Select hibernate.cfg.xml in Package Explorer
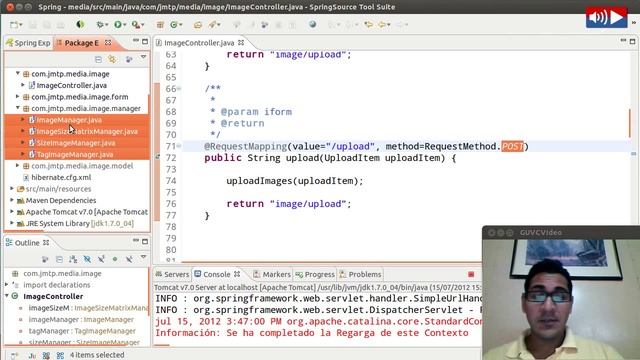Screen dimensions: 640x360 coord(61,177)
